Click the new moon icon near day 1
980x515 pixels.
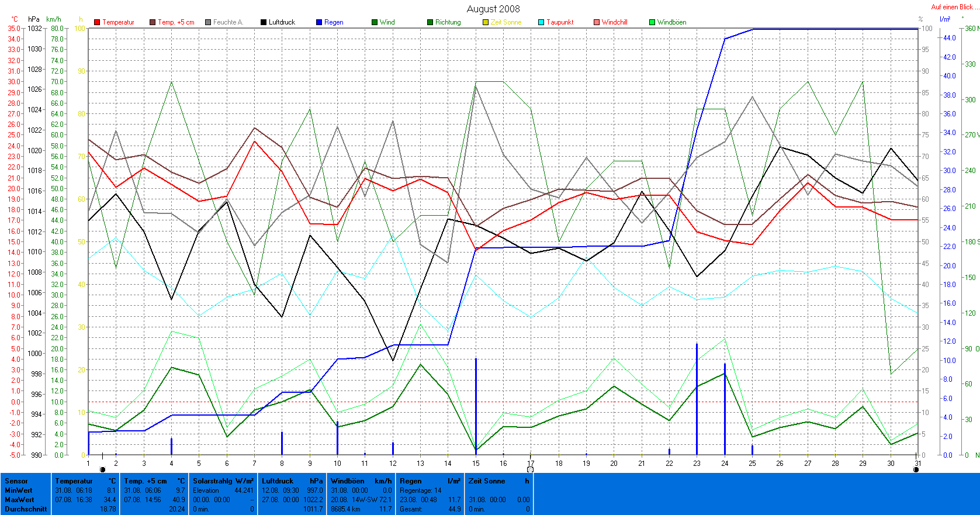[103, 469]
